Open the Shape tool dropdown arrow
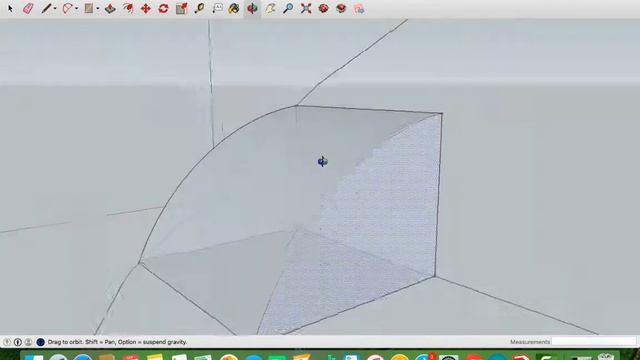 click(x=98, y=9)
